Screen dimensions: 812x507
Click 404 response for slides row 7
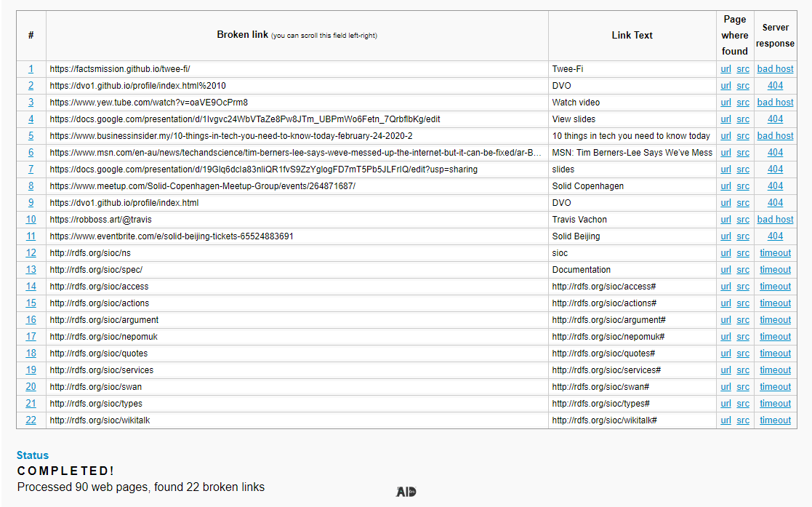coord(775,169)
